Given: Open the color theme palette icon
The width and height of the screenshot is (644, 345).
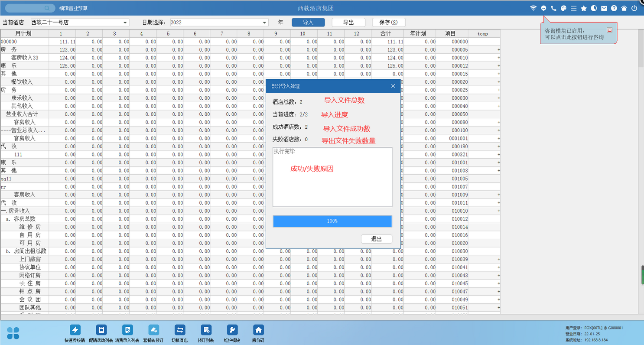Looking at the screenshot, I should 563,8.
